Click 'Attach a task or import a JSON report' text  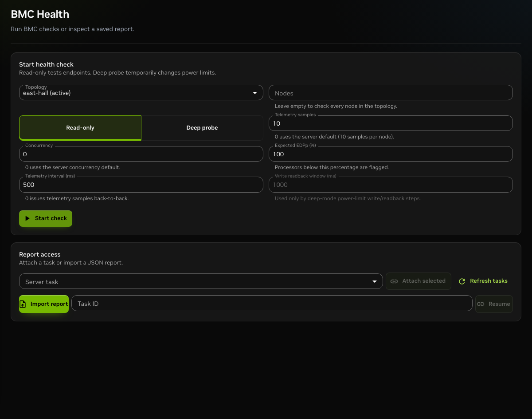71,263
